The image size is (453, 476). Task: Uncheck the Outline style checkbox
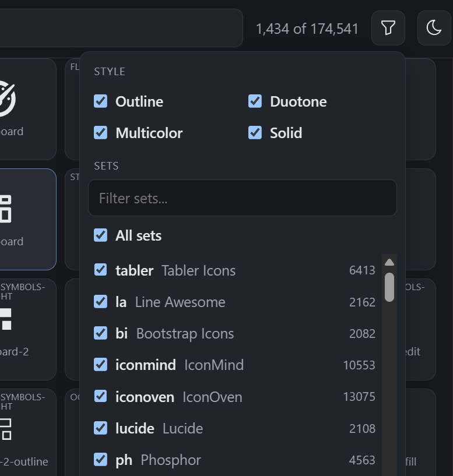100,101
